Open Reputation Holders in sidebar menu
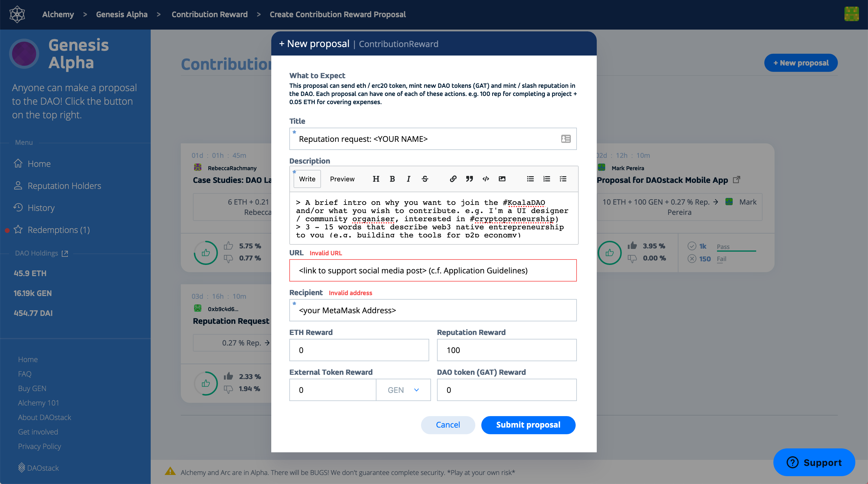 [x=64, y=186]
